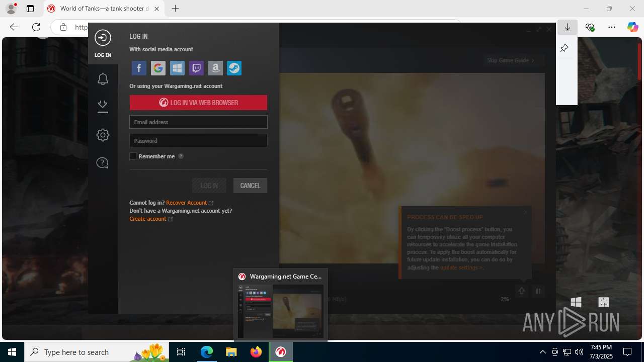Switch to Wargaming Game Center taskbar icon
Screen dimensions: 644x362
coord(281,352)
